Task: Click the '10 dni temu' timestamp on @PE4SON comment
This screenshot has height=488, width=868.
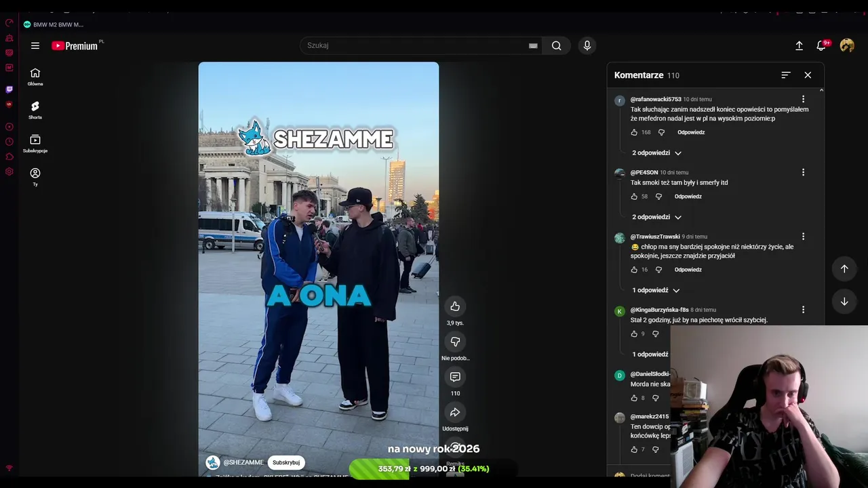Action: (x=674, y=172)
